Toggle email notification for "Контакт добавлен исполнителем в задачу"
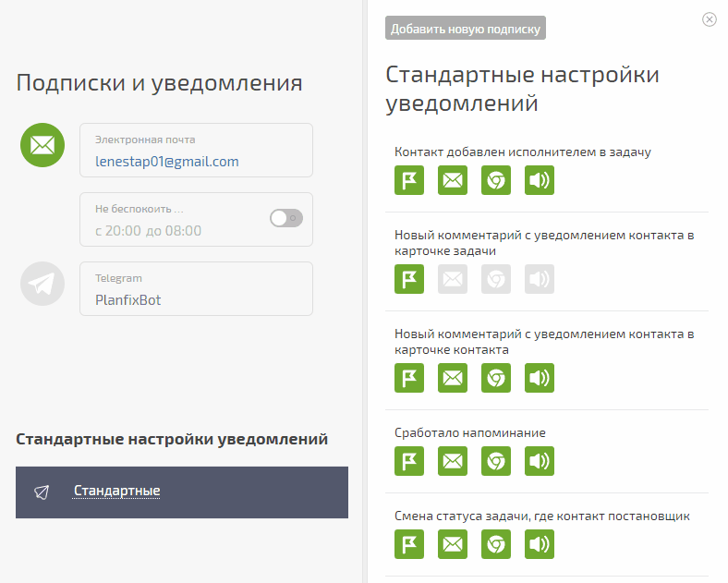Image resolution: width=728 pixels, height=583 pixels. (453, 180)
